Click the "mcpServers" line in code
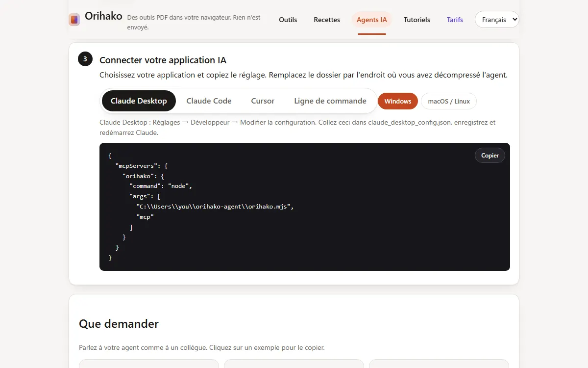This screenshot has height=368, width=588. point(142,166)
